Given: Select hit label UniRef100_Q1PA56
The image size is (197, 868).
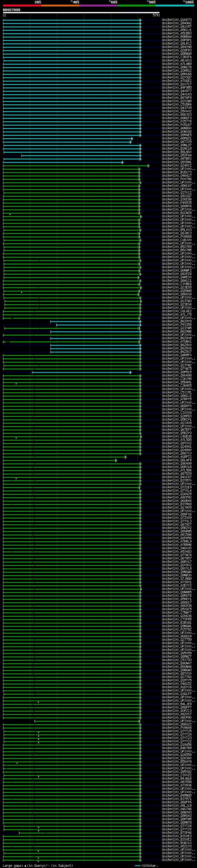Looking at the screenshot, I should coord(177,538).
